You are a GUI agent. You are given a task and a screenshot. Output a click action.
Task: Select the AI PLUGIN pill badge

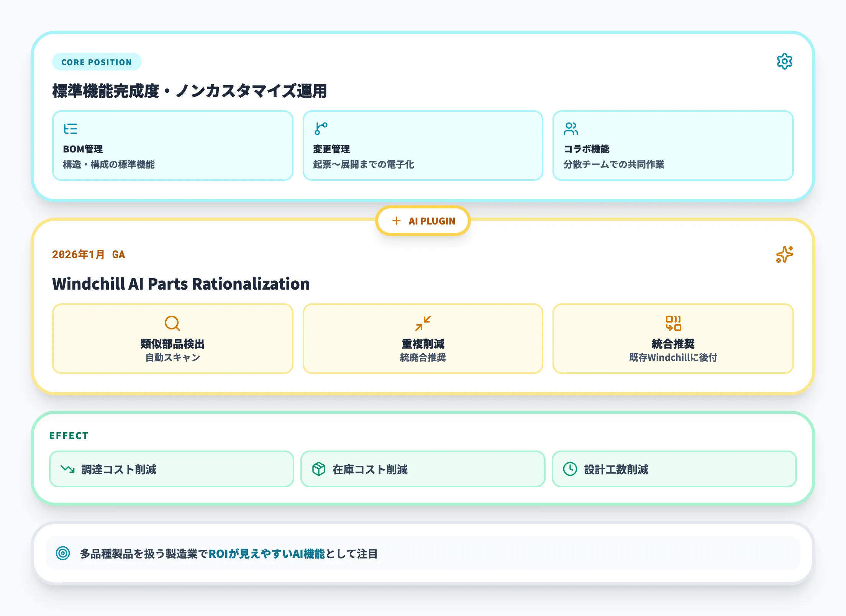pos(423,221)
